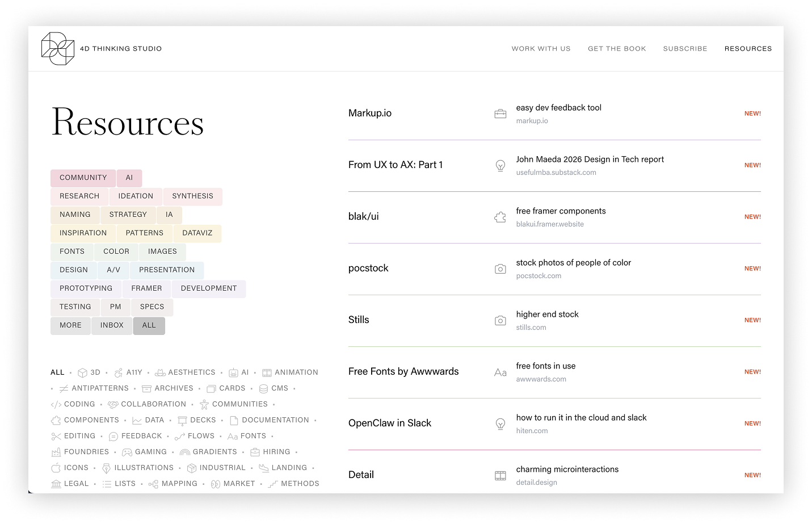Viewport: 812px width, 524px height.
Task: Click the camera icon in the pocstock row
Action: pos(500,269)
